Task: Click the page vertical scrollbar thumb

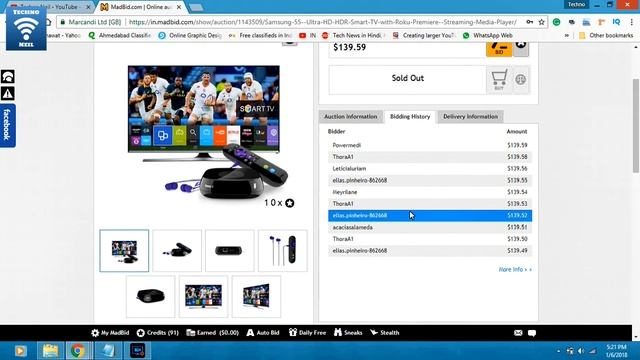Action: [x=636, y=126]
